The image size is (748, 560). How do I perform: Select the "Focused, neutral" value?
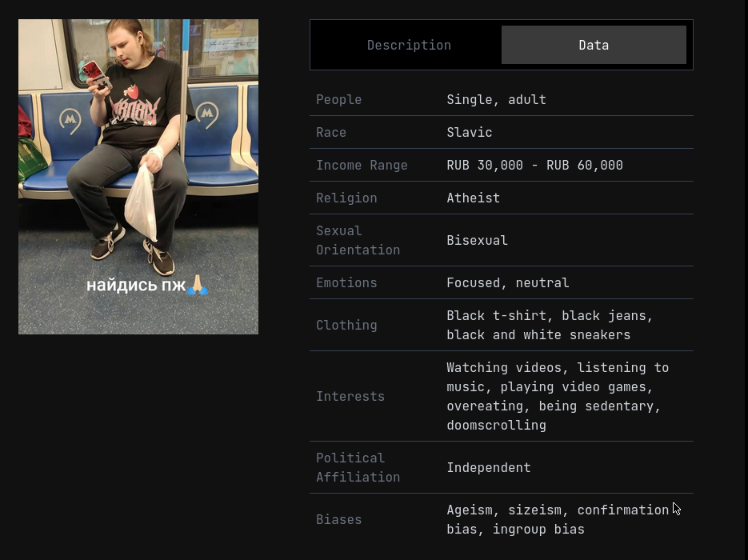click(508, 283)
